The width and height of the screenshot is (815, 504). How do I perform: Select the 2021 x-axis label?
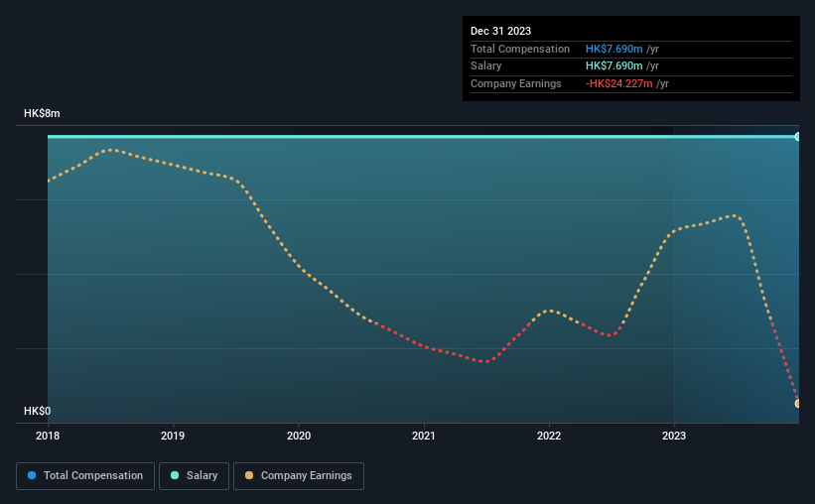(424, 436)
